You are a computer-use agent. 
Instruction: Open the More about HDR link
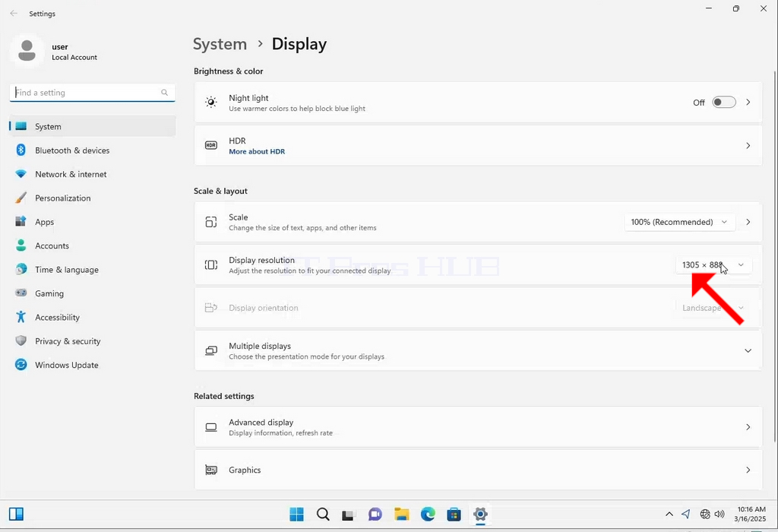click(257, 152)
